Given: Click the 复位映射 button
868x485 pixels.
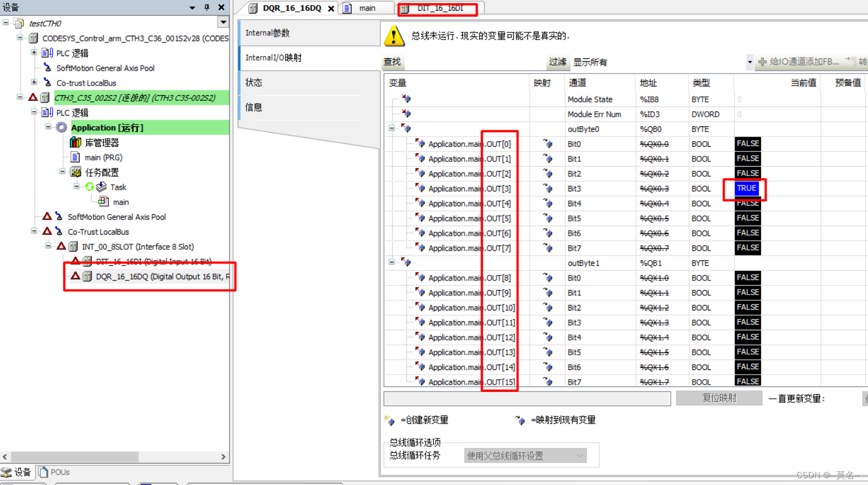Looking at the screenshot, I should coord(719,398).
